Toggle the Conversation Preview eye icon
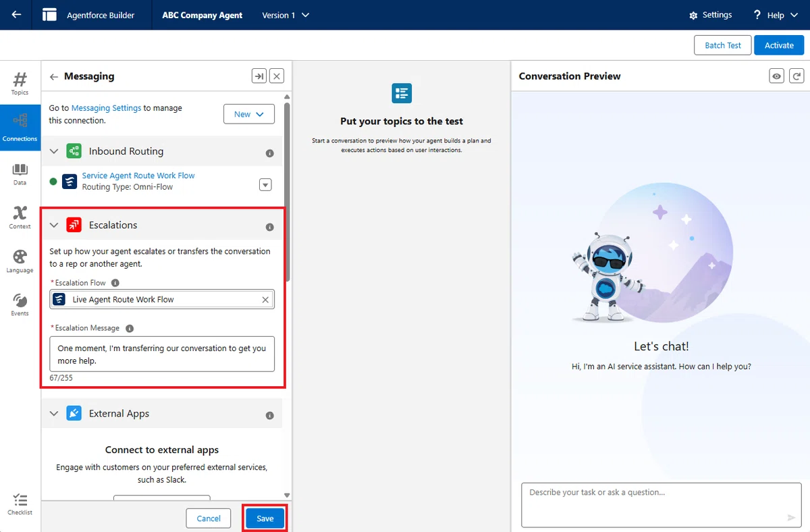Screen dimensions: 810x532 click(778, 76)
